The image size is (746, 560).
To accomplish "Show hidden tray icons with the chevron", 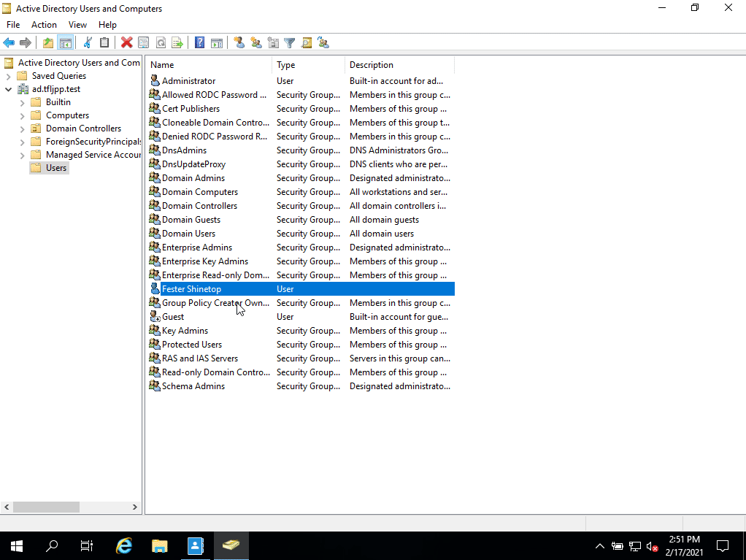I will [x=600, y=546].
